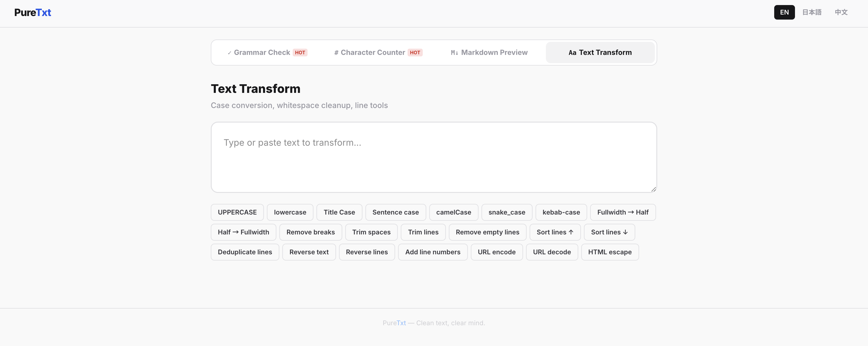The image size is (868, 346).
Task: Convert text to snake_case
Action: pyautogui.click(x=506, y=212)
